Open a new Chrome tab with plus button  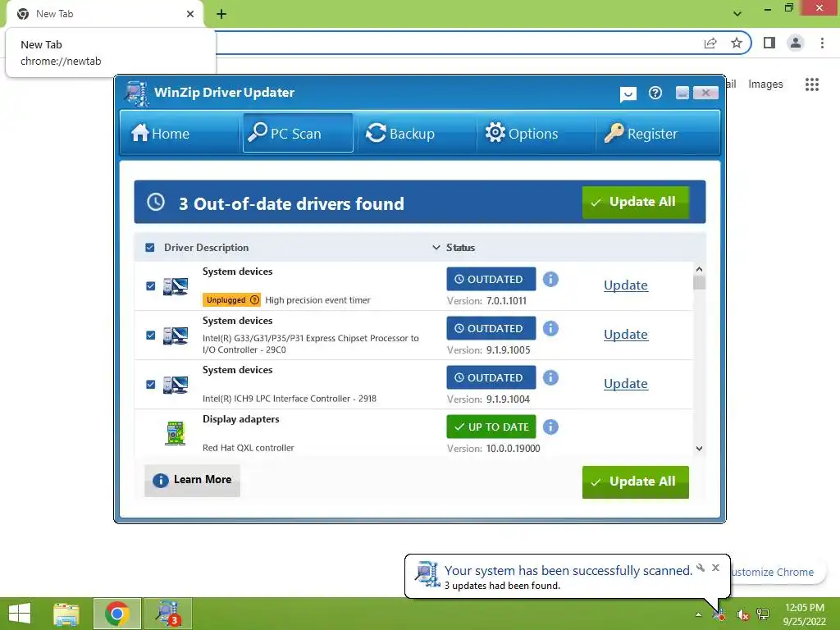click(221, 14)
